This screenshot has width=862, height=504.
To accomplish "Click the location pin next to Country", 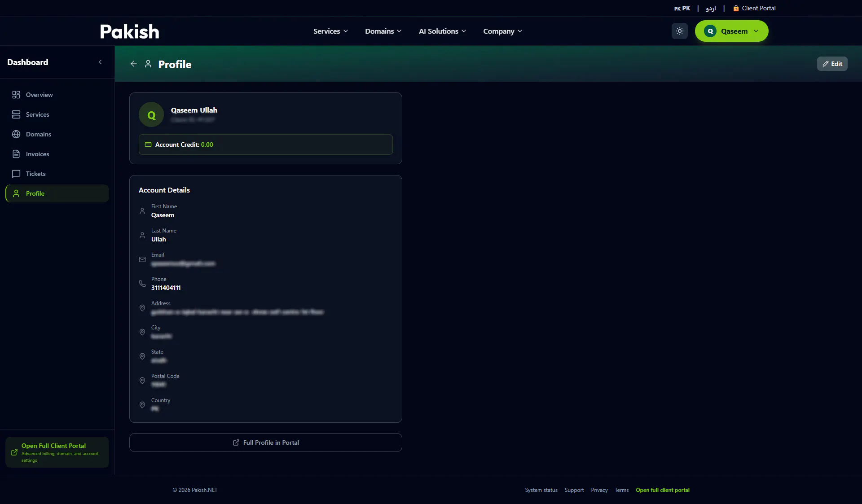I will pyautogui.click(x=142, y=405).
